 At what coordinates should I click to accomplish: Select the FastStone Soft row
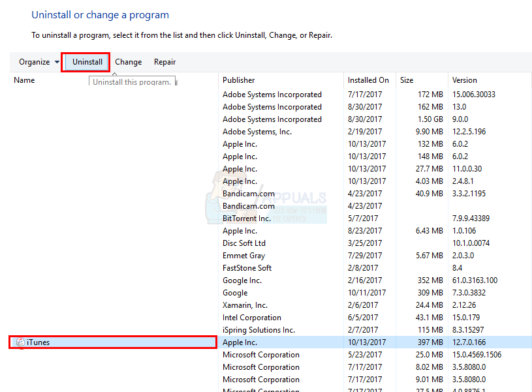247,268
